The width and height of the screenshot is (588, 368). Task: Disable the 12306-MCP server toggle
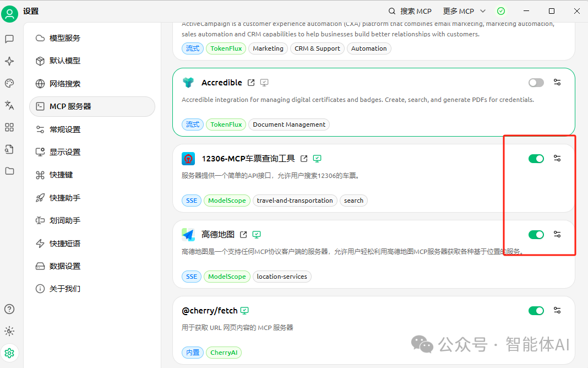(x=536, y=159)
